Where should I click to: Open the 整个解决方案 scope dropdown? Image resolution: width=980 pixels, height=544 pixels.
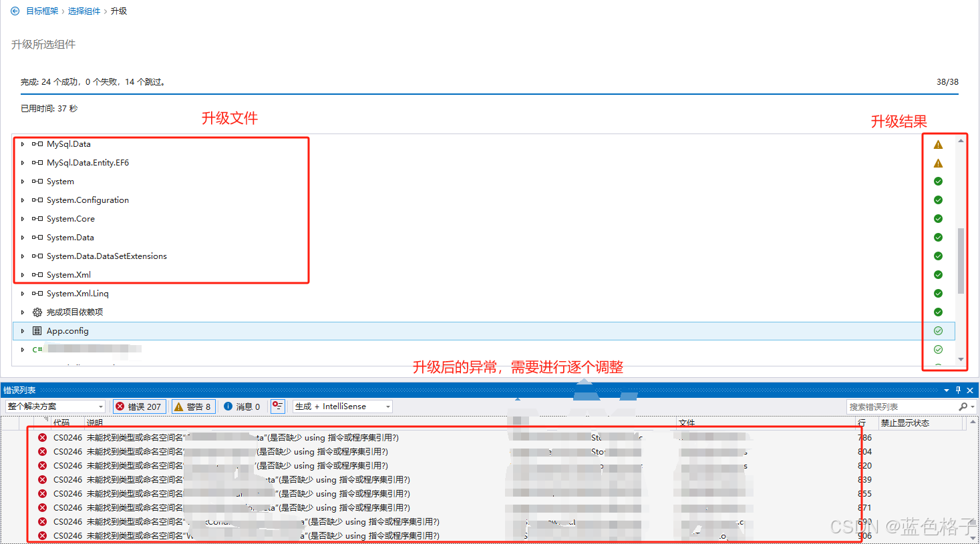(x=55, y=406)
